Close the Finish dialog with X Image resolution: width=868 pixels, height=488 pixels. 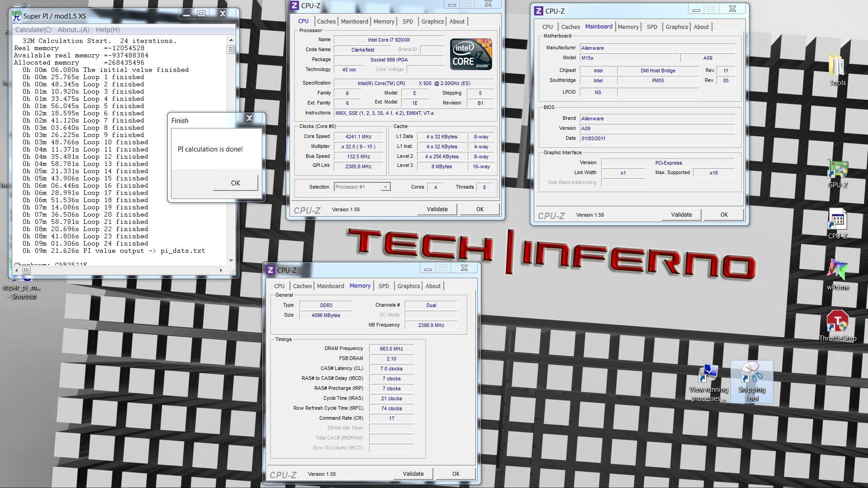click(x=249, y=118)
